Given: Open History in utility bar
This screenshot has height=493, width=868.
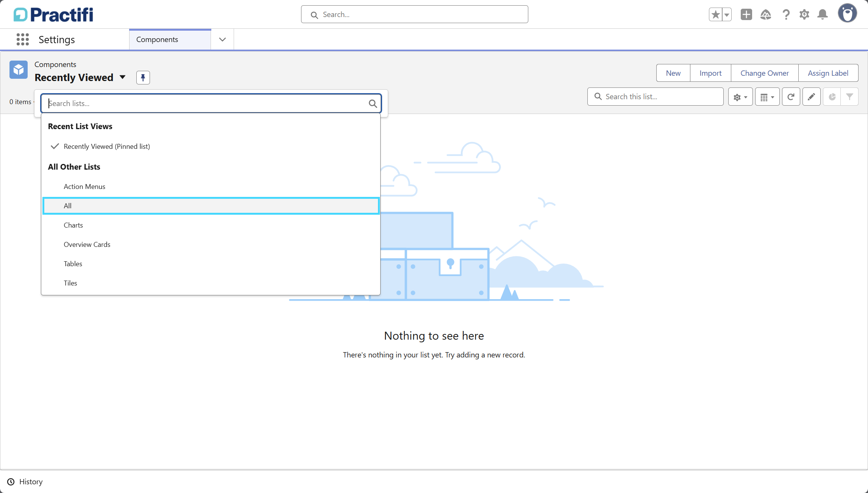Looking at the screenshot, I should click(x=25, y=482).
